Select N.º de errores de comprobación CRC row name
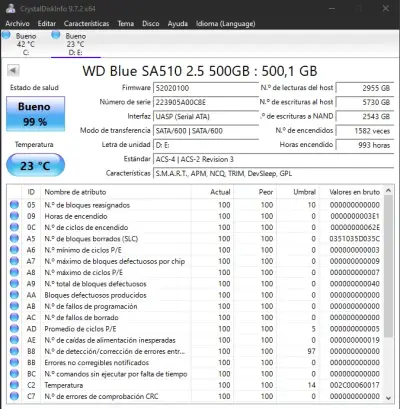The width and height of the screenshot is (400, 409). pyautogui.click(x=101, y=396)
